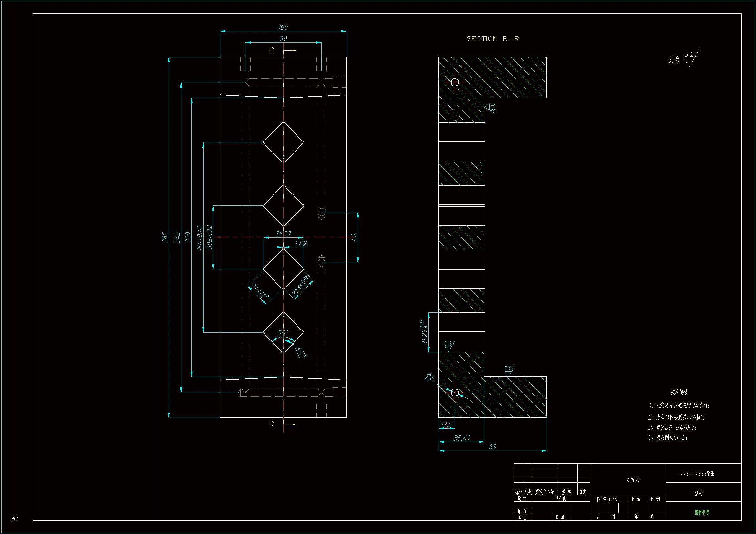Select the 型芯 part name cell
The image size is (756, 534).
click(x=699, y=493)
